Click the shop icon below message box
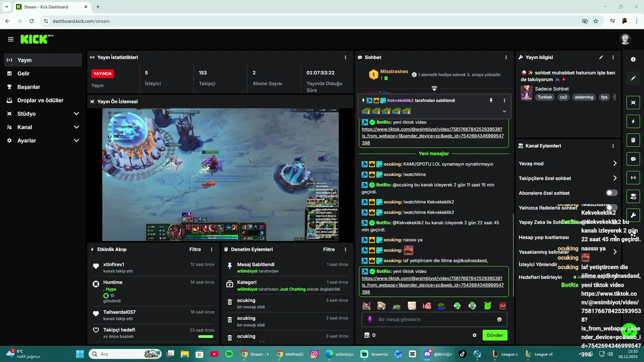 (x=367, y=335)
